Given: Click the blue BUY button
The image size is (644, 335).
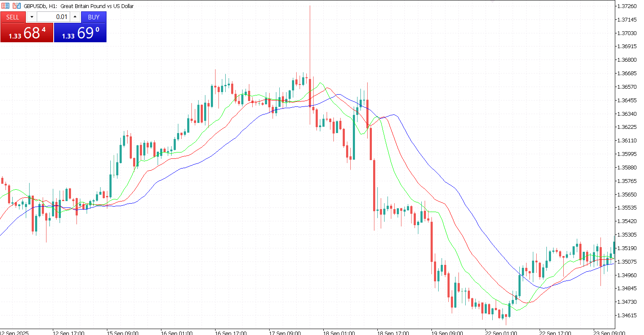Looking at the screenshot, I should tap(93, 17).
